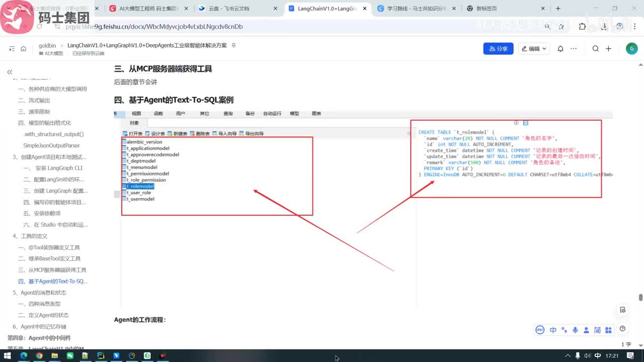Screen dimensions: 644x362
Task: Open File Explorer from the taskbar
Action: (54, 355)
